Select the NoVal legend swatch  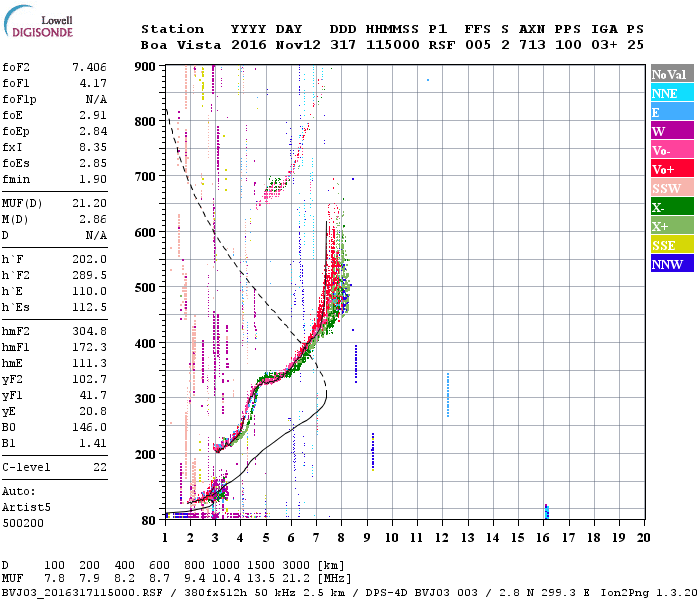(672, 74)
